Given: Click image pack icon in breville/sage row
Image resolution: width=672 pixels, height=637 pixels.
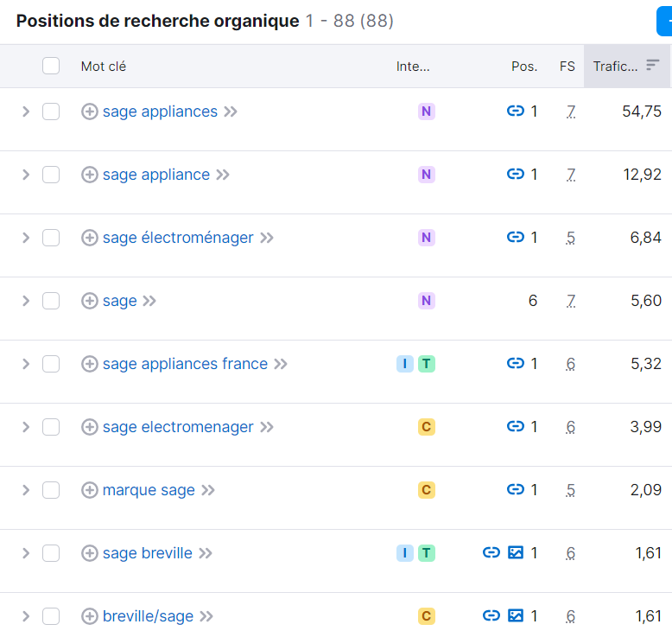Looking at the screenshot, I should point(516,615).
